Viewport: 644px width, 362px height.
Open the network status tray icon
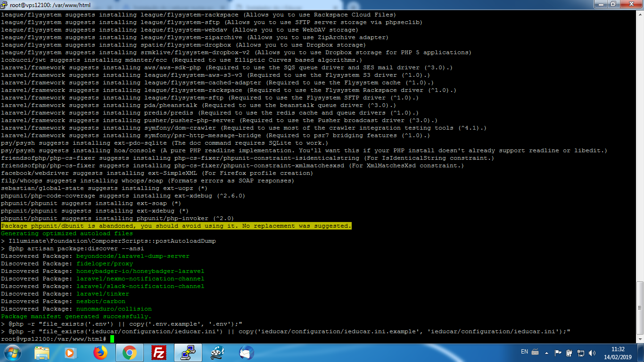coord(580,353)
